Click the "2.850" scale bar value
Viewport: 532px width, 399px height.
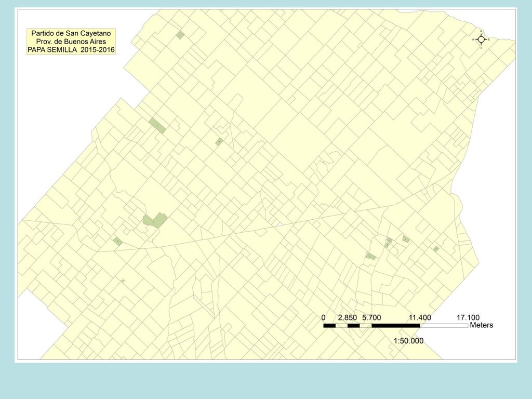[348, 317]
